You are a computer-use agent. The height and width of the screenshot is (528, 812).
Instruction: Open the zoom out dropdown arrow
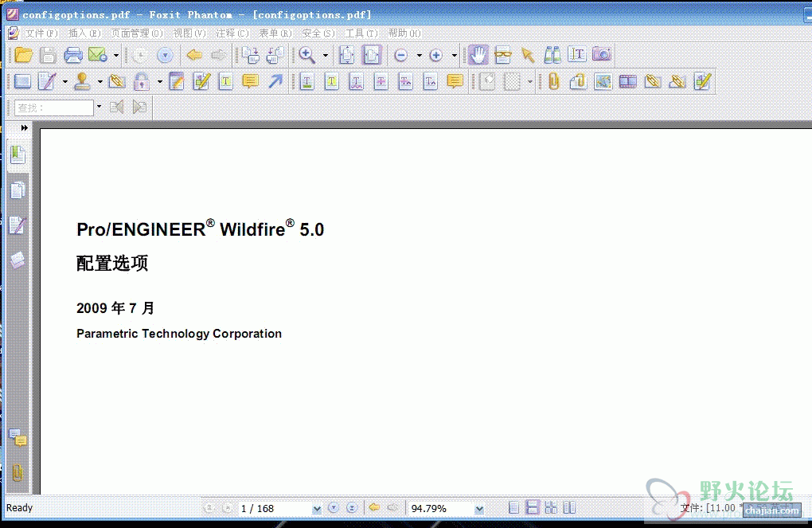click(x=419, y=55)
